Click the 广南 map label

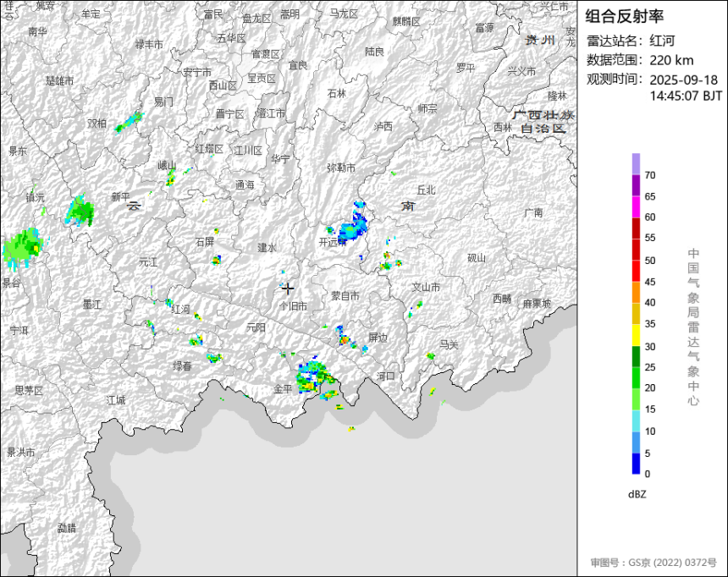point(533,212)
